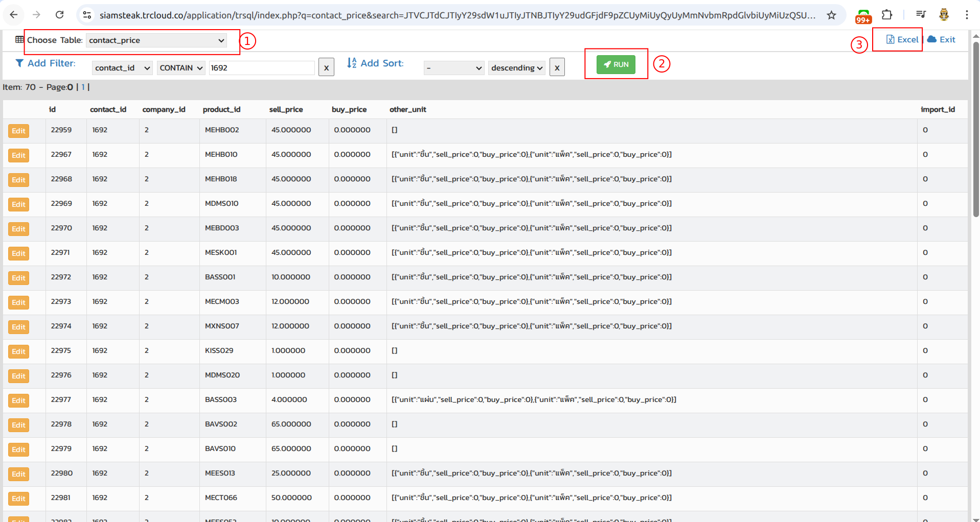Open the CONTAIN operator dropdown
The width and height of the screenshot is (980, 522).
tap(181, 68)
